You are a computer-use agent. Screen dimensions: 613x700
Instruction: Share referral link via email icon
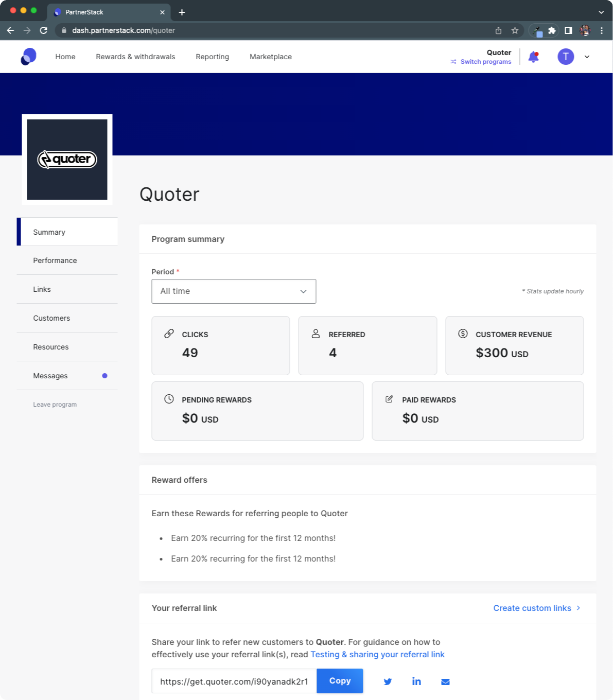tap(445, 682)
